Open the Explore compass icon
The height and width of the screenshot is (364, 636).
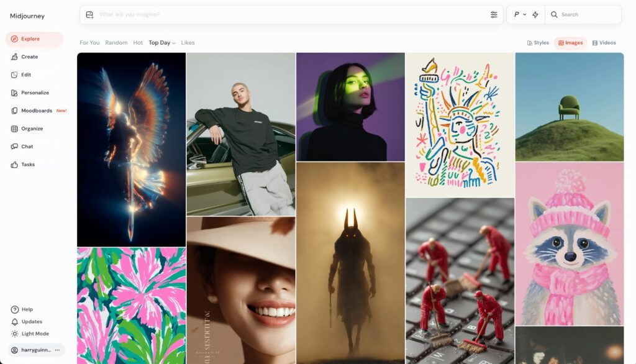[x=14, y=39]
